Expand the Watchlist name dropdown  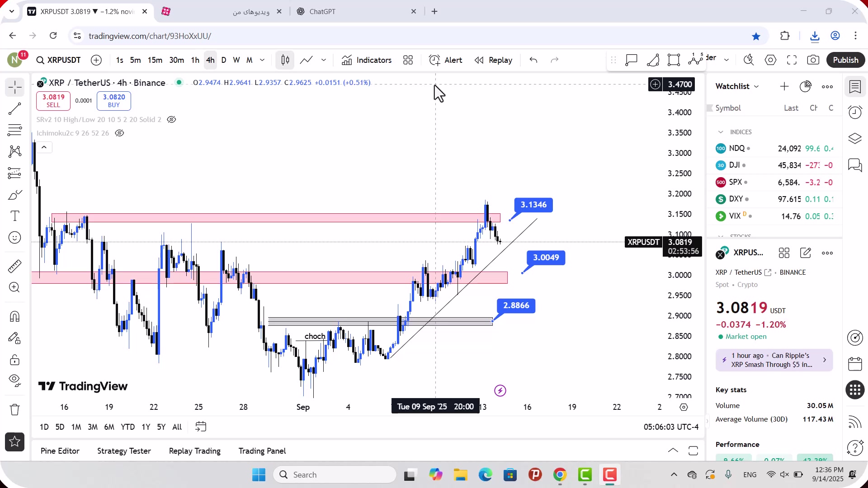[737, 86]
